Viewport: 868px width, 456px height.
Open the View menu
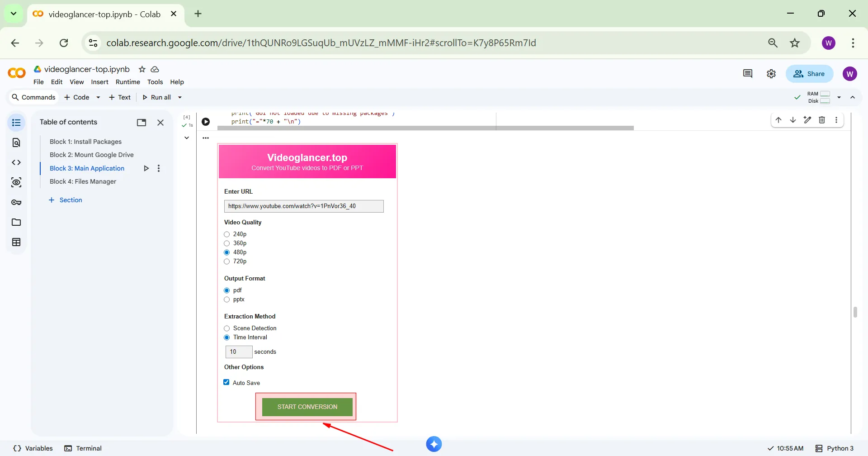[x=76, y=82]
